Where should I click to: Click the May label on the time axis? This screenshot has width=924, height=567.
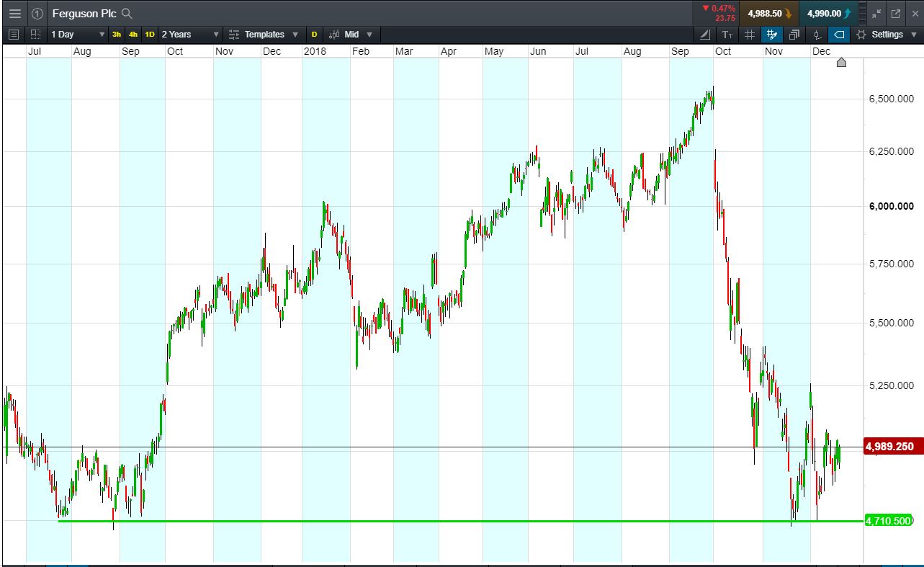click(494, 51)
